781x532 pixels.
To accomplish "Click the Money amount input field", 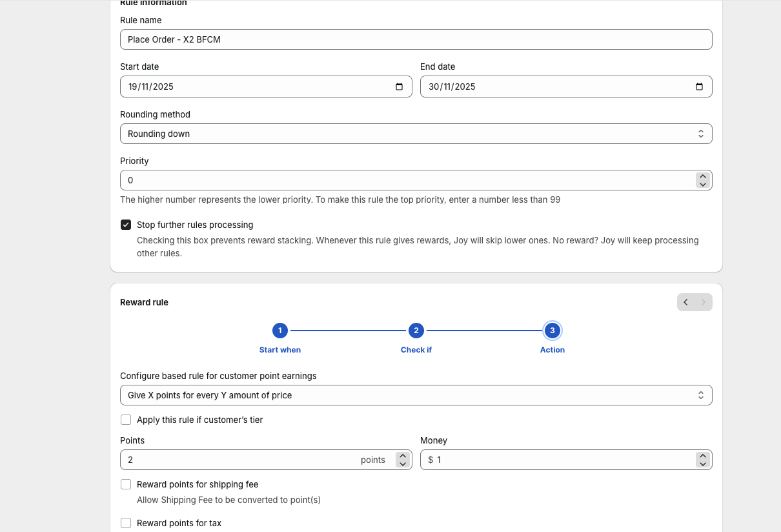I will [x=562, y=460].
